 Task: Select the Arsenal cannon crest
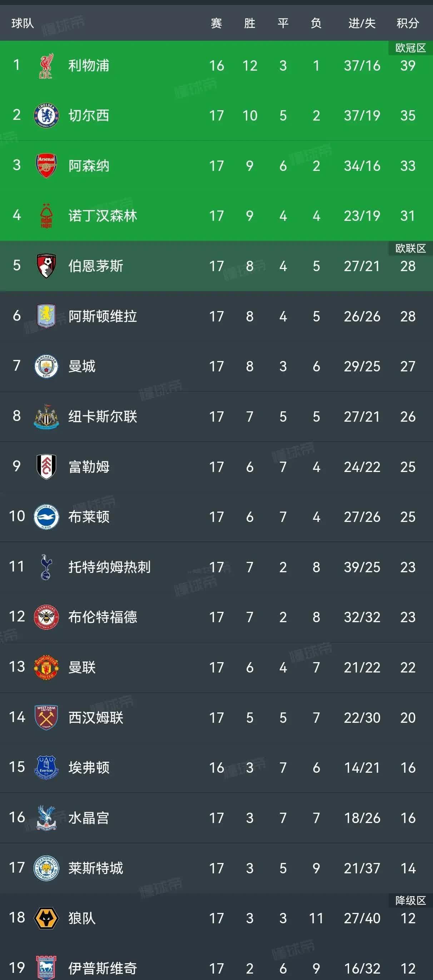(46, 166)
